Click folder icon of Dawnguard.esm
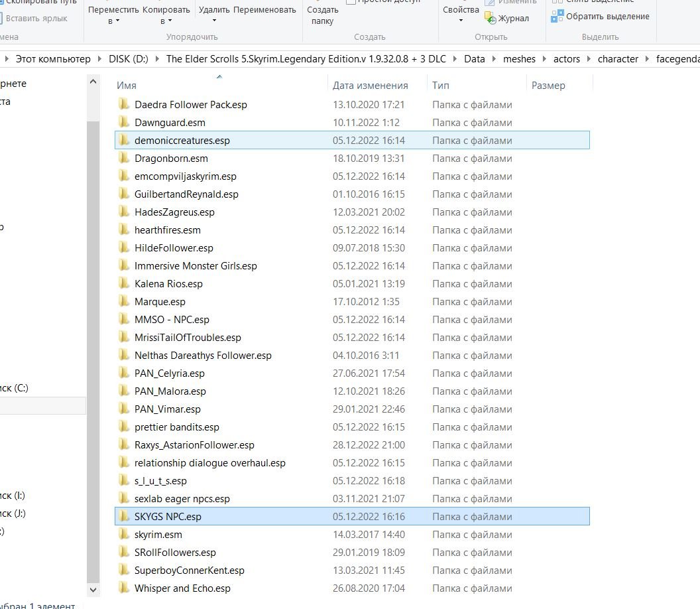This screenshot has width=700, height=609. (x=123, y=122)
